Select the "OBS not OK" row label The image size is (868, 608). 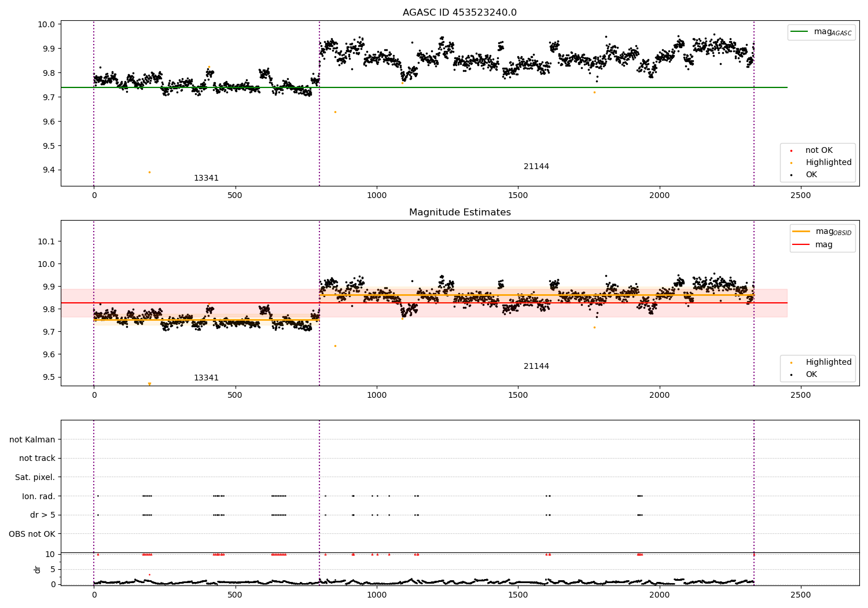click(x=32, y=534)
